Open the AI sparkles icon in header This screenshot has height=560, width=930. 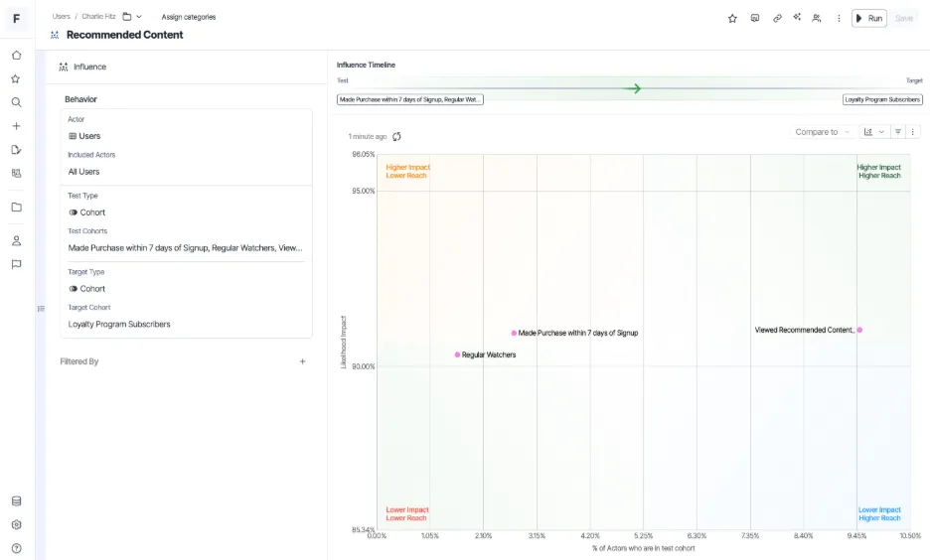pyautogui.click(x=797, y=18)
